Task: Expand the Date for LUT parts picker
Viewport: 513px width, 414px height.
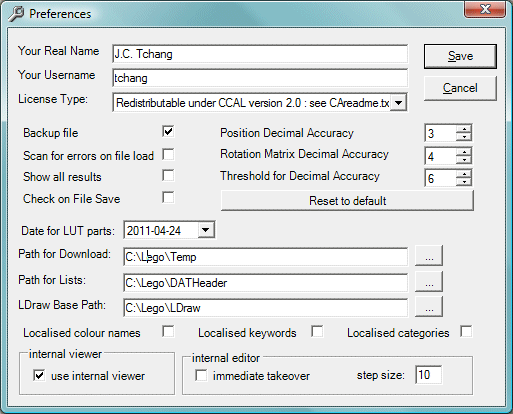Action: coord(206,230)
